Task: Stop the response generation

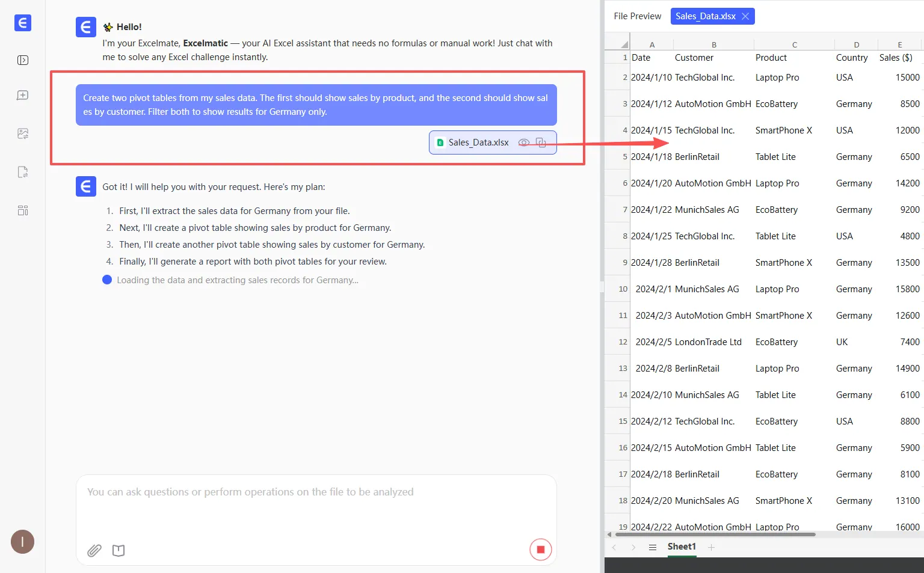Action: [x=540, y=550]
